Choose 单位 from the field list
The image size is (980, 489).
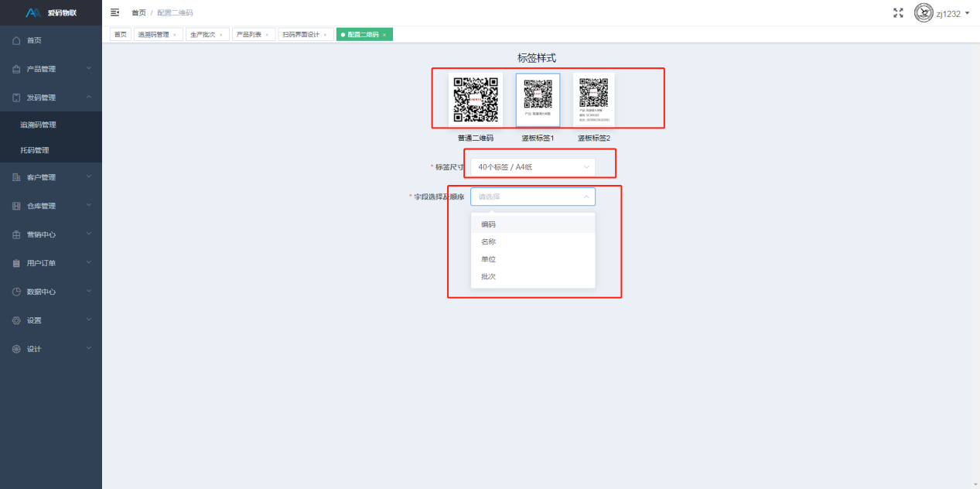(533, 259)
